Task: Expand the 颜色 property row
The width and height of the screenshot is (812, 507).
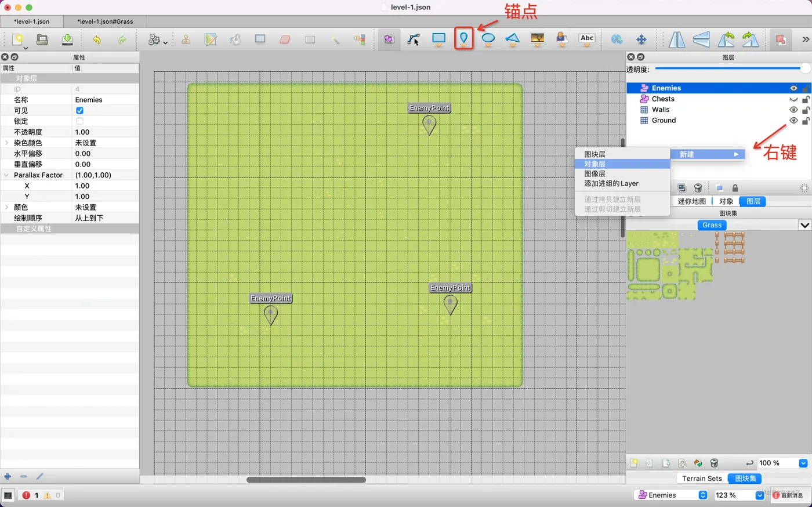Action: click(6, 207)
